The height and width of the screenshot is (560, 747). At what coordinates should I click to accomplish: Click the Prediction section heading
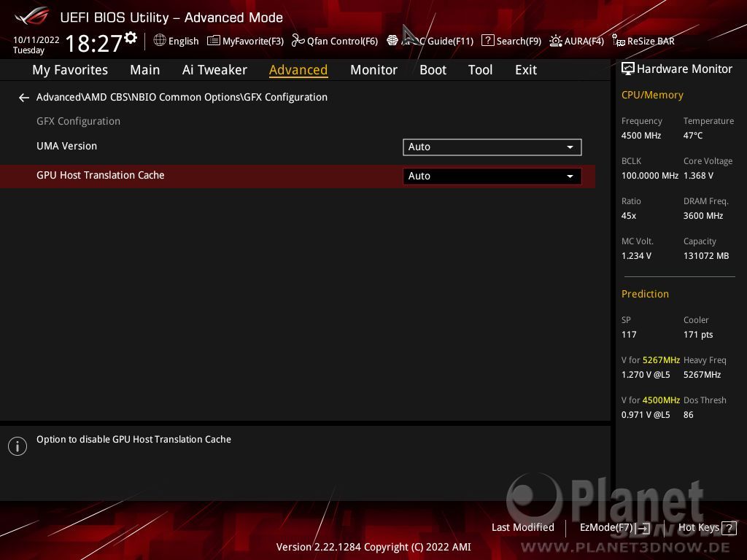[645, 294]
